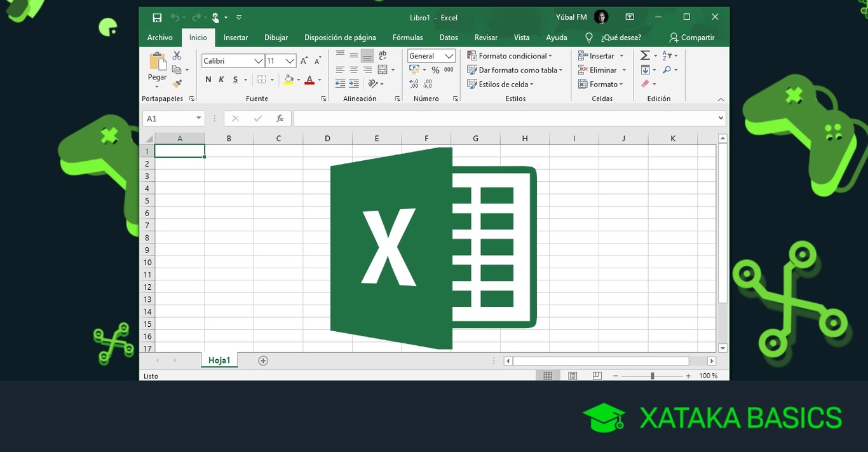This screenshot has width=868, height=452.
Task: Open Find and Select magnifier
Action: 667,70
